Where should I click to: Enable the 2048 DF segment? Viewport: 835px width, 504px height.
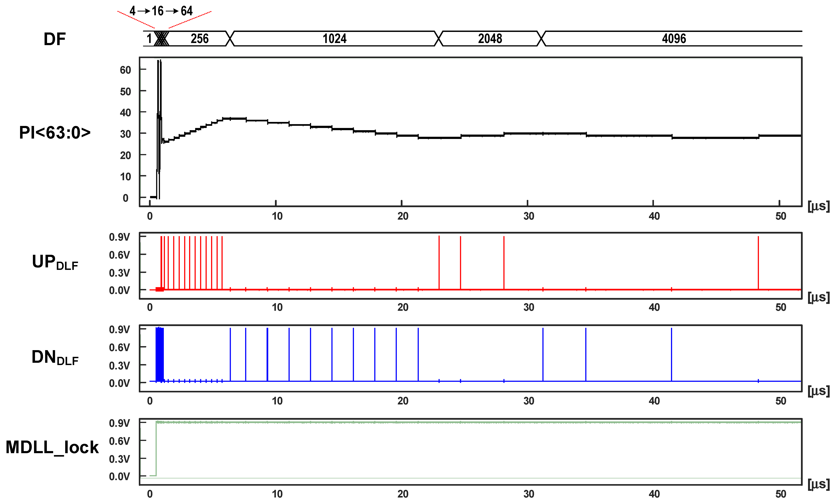491,39
